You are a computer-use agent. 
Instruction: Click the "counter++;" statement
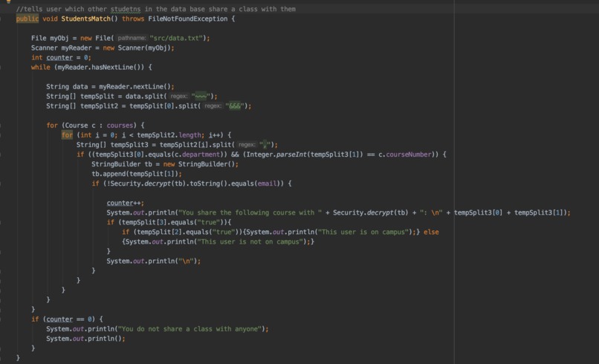point(126,204)
